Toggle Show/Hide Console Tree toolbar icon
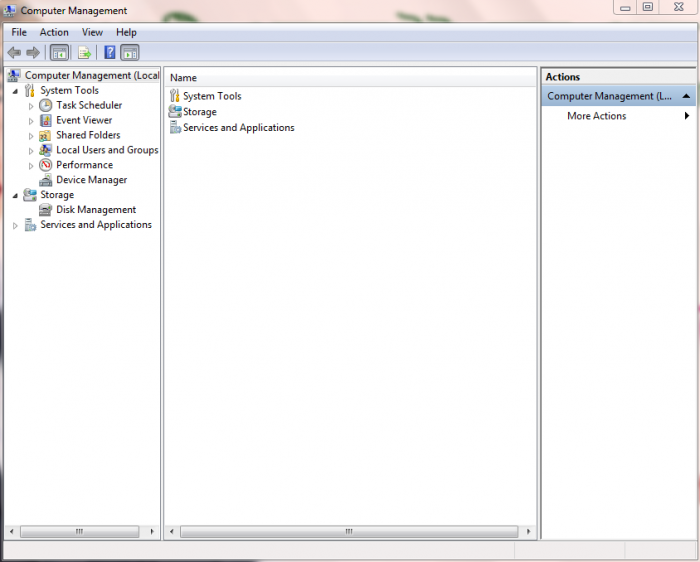Screen dimensions: 700x562 click(x=59, y=53)
